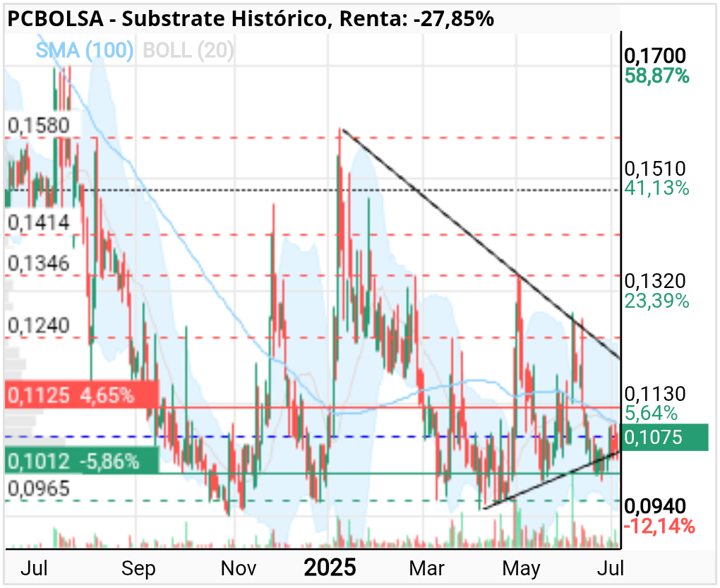The height and width of the screenshot is (588, 720).
Task: Click the Jul label at right of time axis
Action: coord(611,568)
